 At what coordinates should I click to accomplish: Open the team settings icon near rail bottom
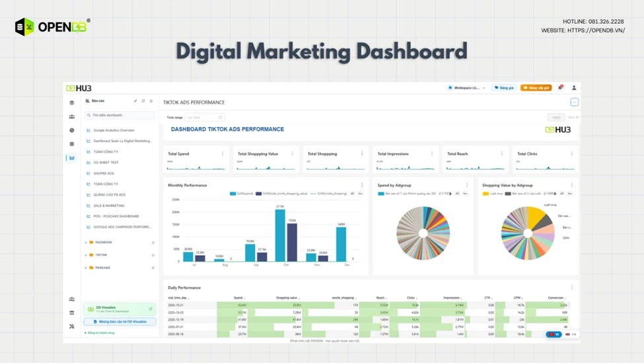coord(72,299)
